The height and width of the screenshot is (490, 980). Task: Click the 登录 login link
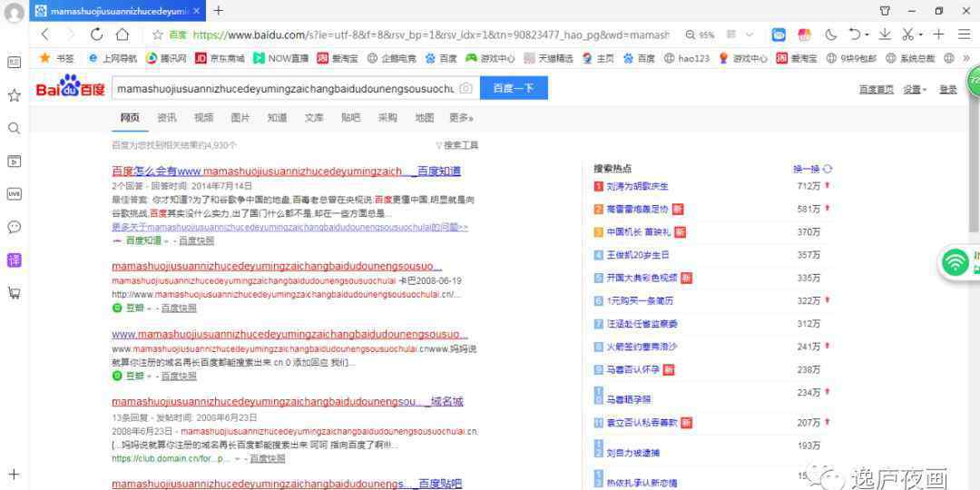tap(948, 90)
